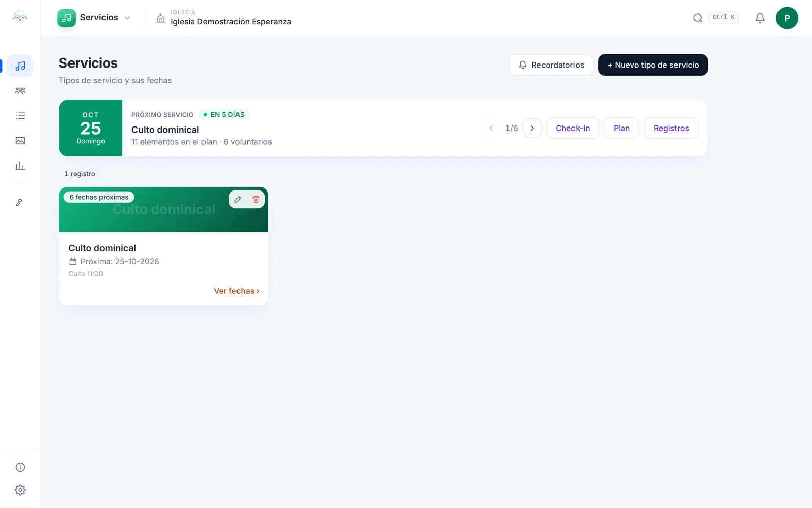Click the 'Próxima: 25-10-2026' date text

tap(120, 262)
